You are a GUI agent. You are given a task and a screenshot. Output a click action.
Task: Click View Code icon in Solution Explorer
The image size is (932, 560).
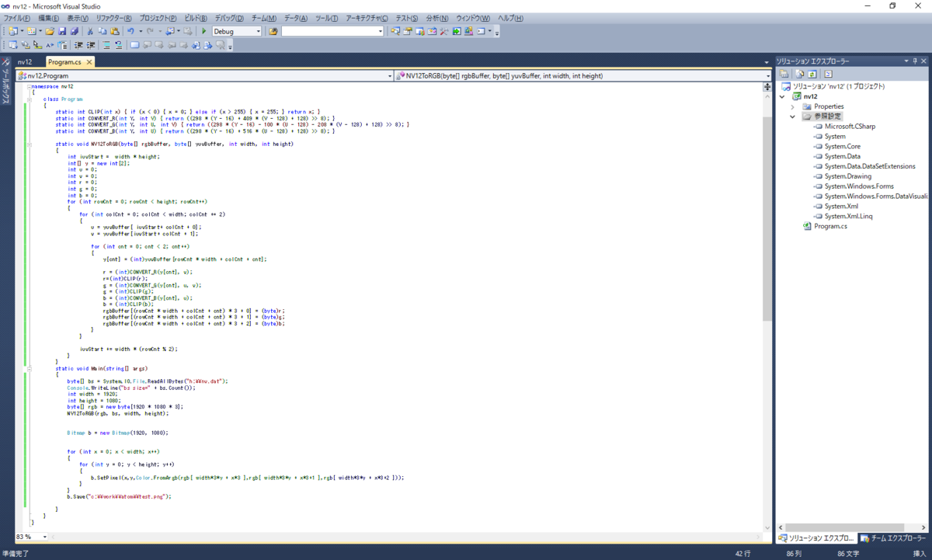click(828, 73)
